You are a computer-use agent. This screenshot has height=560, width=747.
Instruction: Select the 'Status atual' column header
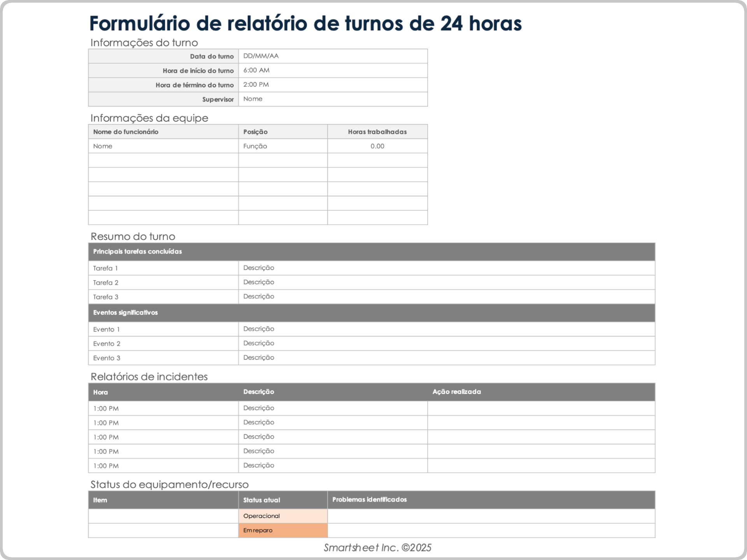coord(283,500)
